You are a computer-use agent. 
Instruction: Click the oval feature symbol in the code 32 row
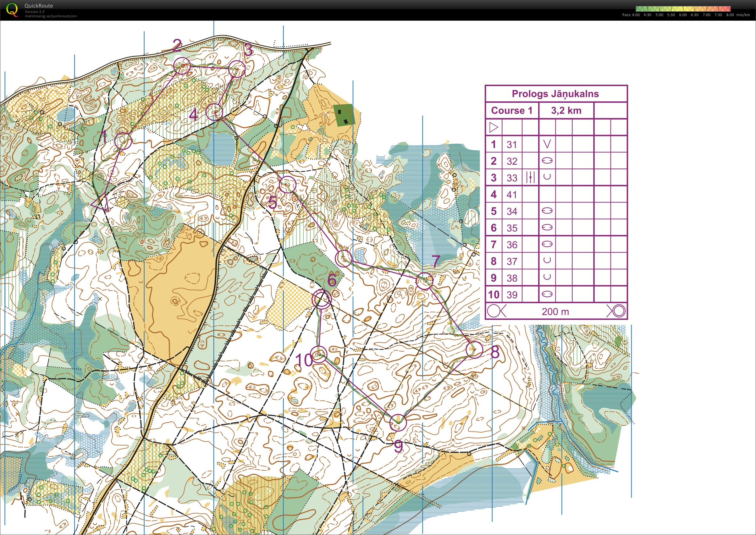tap(547, 160)
